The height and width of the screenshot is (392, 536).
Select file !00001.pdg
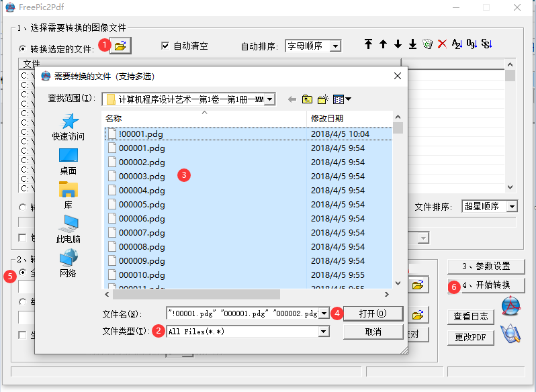click(x=249, y=134)
